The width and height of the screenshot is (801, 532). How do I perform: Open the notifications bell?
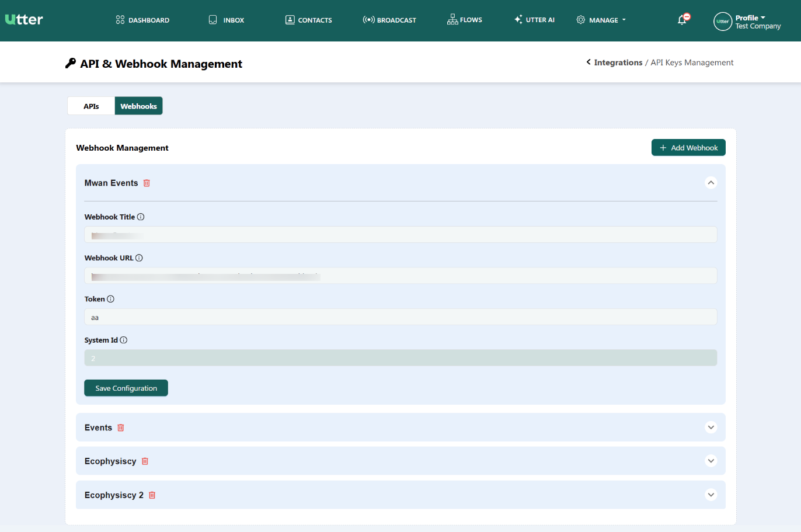pyautogui.click(x=682, y=20)
